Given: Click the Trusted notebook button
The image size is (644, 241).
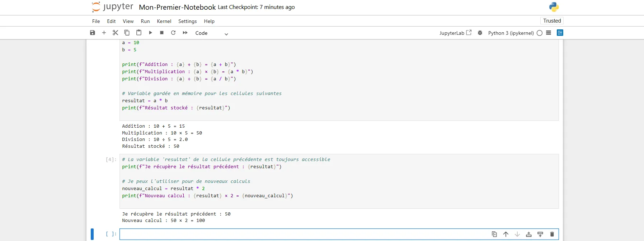Looking at the screenshot, I should pos(552,21).
